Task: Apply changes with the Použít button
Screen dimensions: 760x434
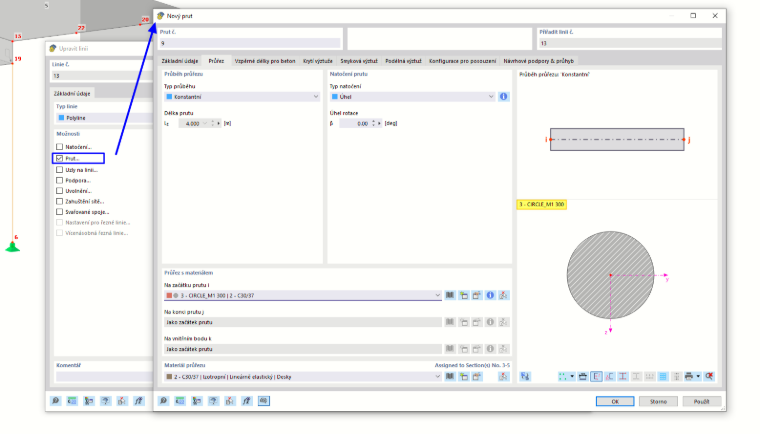Action: [x=701, y=402]
